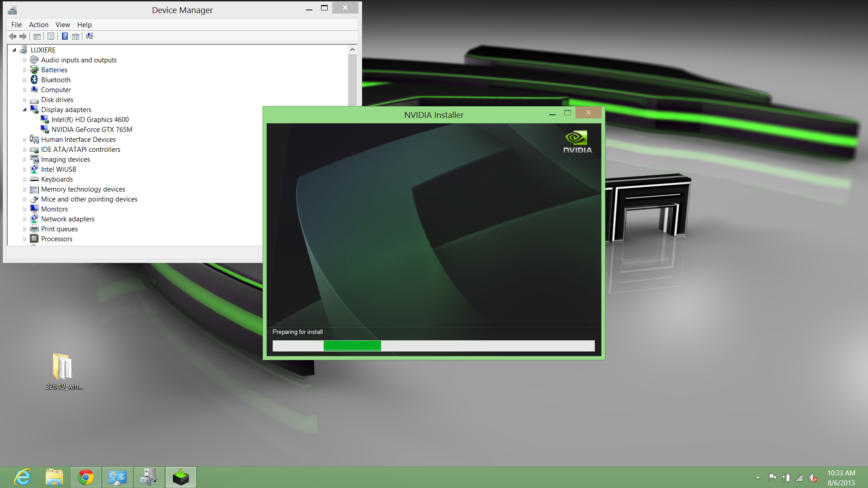Viewport: 868px width, 488px height.
Task: Select the Processors category
Action: coord(57,239)
